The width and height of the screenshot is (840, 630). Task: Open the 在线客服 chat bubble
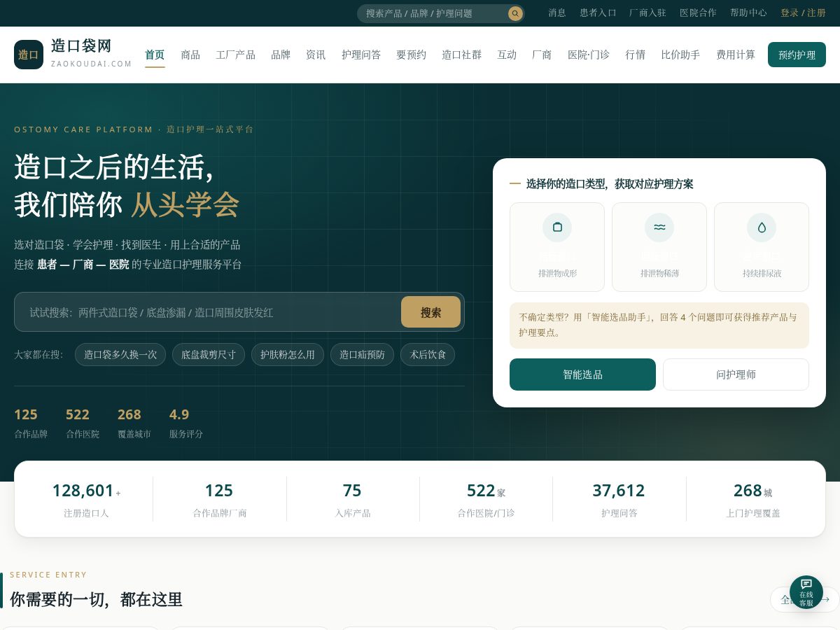tap(806, 592)
